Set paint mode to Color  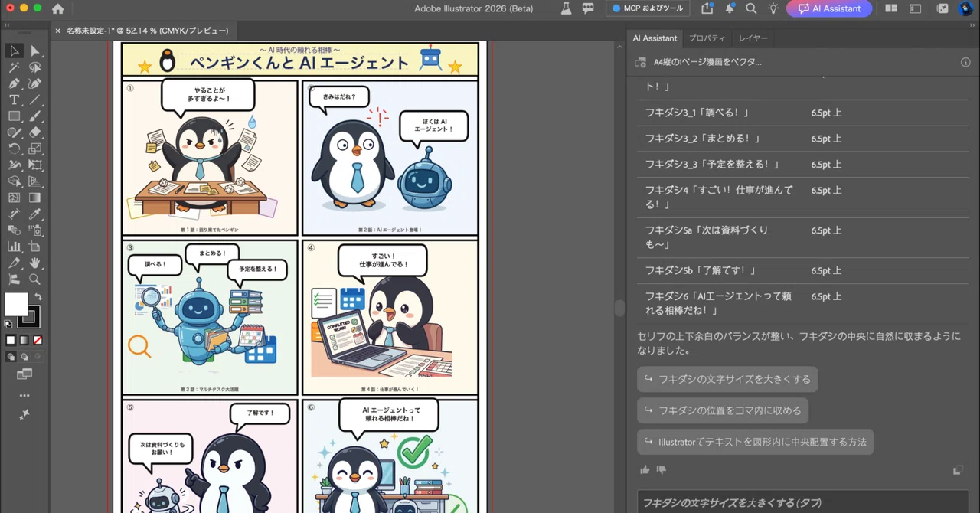11,340
